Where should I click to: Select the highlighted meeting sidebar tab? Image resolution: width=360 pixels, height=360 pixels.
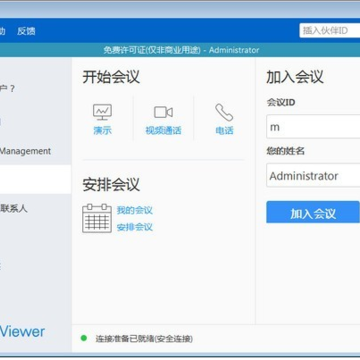[35, 179]
